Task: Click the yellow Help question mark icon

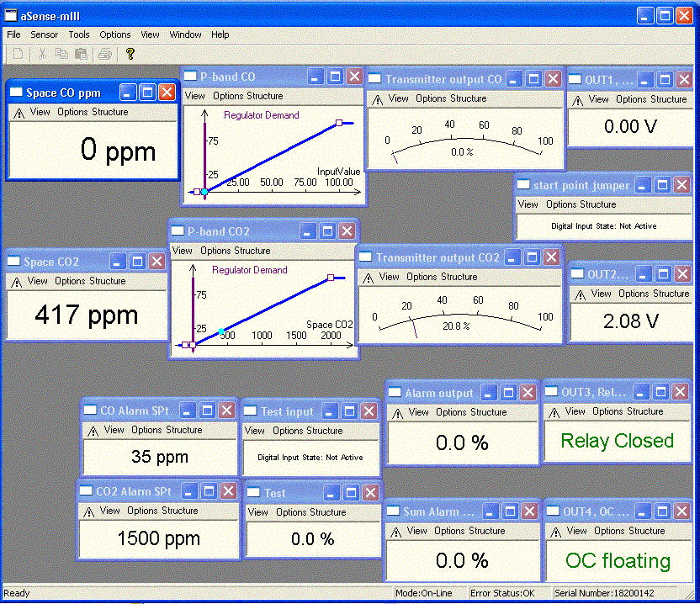Action: click(130, 54)
